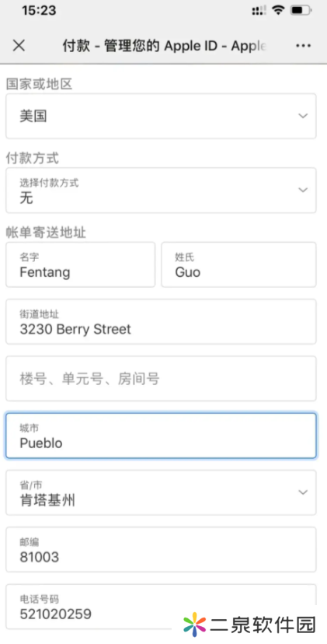Click the colorful logo watermark at the bottom
This screenshot has height=644, width=327.
[x=194, y=625]
